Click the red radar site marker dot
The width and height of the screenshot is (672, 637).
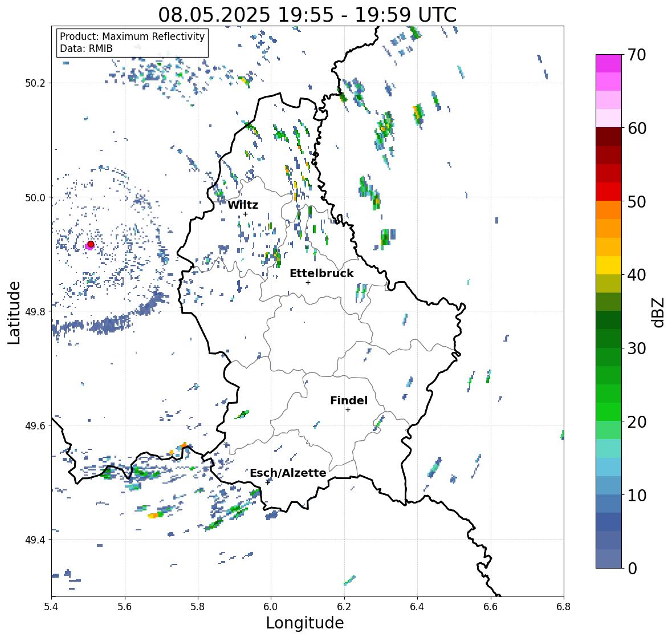click(x=91, y=244)
